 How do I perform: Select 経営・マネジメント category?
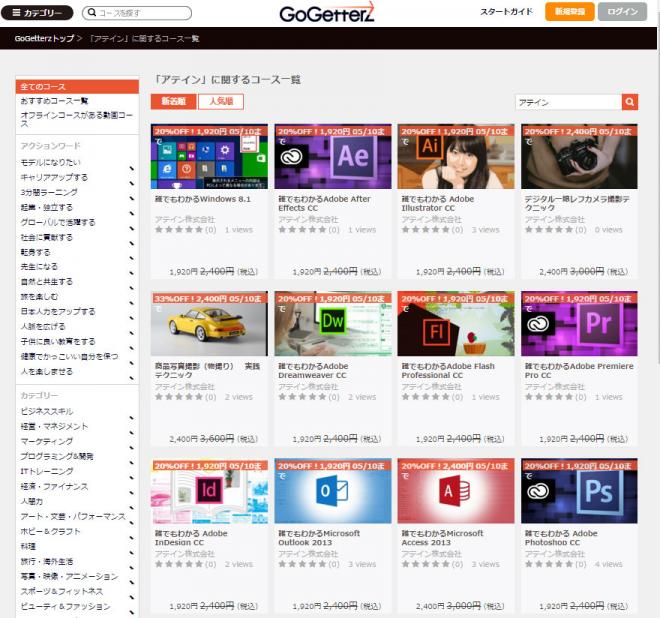pos(54,426)
